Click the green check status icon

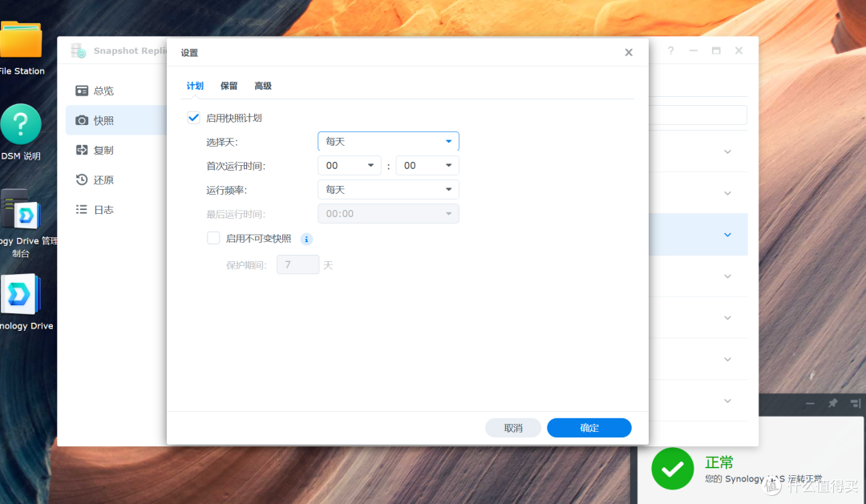tap(672, 469)
